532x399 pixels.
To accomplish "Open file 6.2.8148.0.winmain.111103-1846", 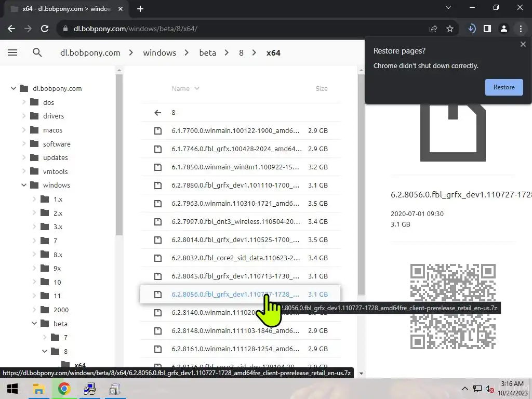I will [x=240, y=331].
